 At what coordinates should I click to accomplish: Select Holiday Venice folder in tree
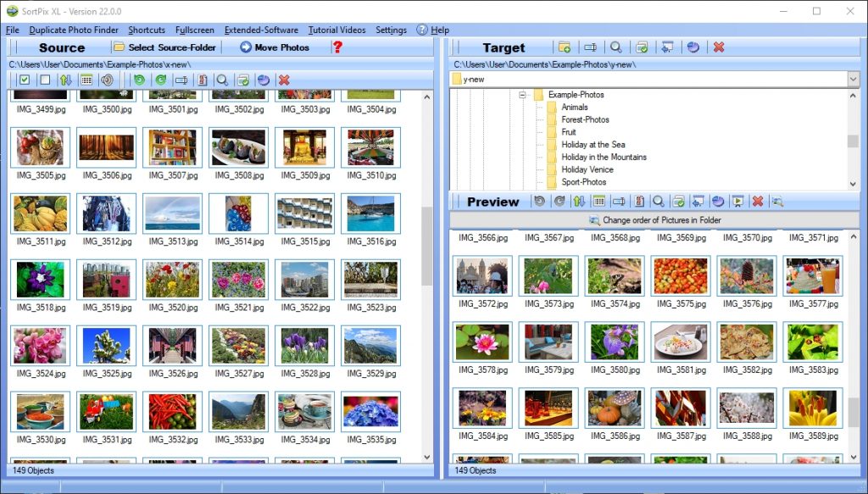(x=587, y=169)
